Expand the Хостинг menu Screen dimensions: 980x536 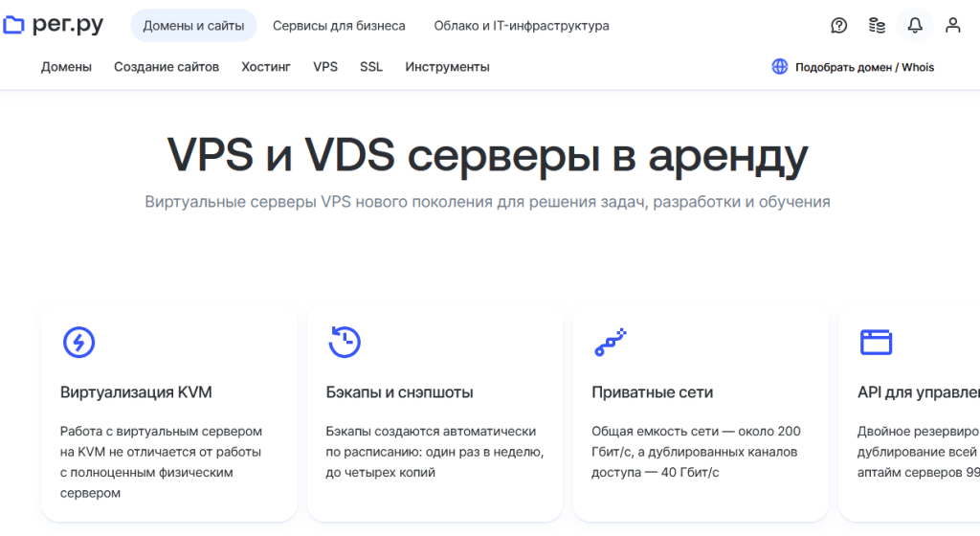tap(266, 67)
